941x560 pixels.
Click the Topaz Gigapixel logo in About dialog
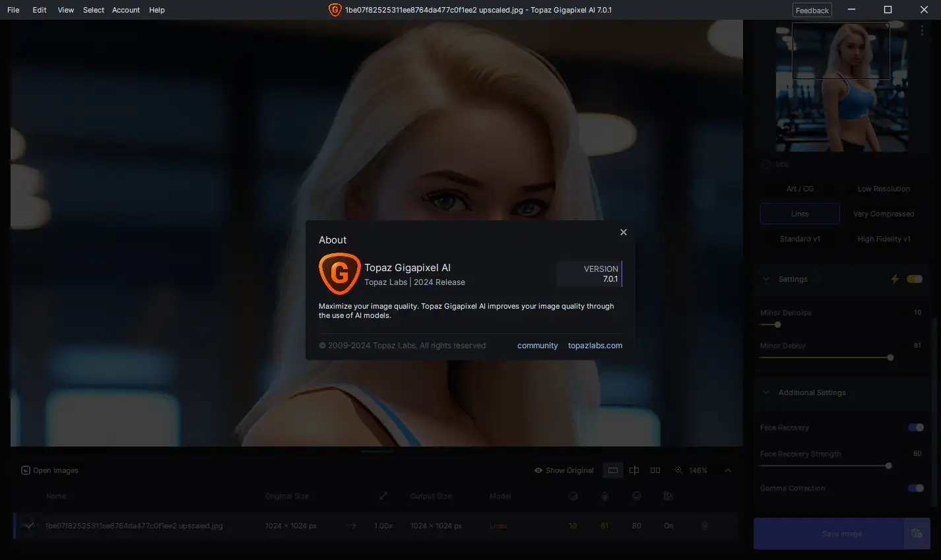click(x=339, y=274)
